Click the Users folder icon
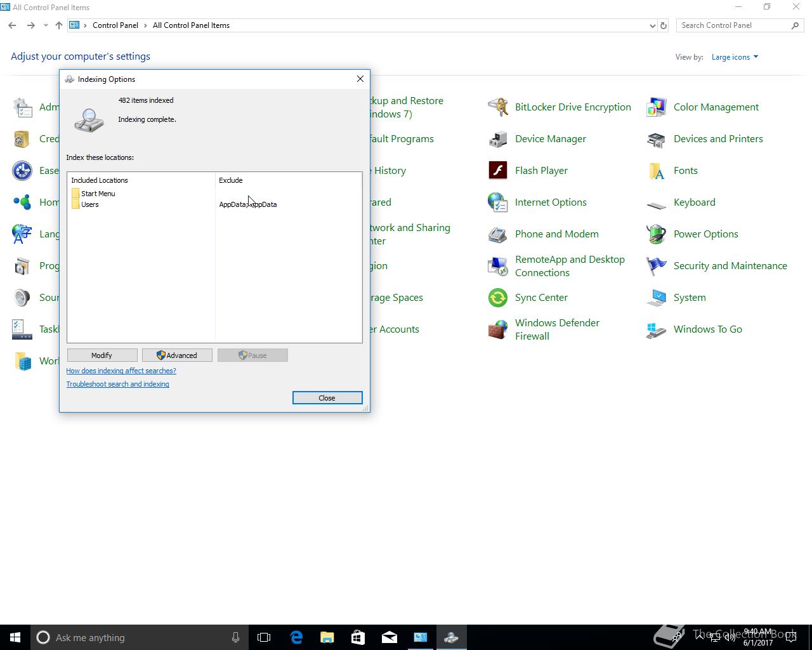This screenshot has width=812, height=650. [75, 204]
